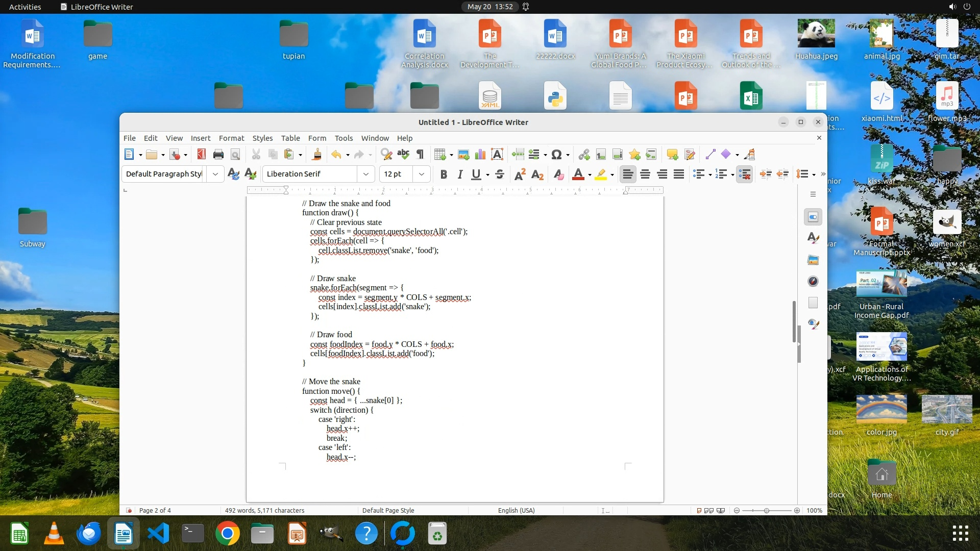Insert chart from toolbar
980x551 pixels.
point(480,155)
